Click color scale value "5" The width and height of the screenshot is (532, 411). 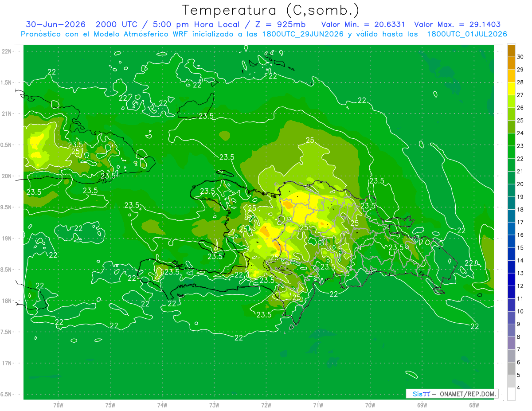click(x=519, y=375)
